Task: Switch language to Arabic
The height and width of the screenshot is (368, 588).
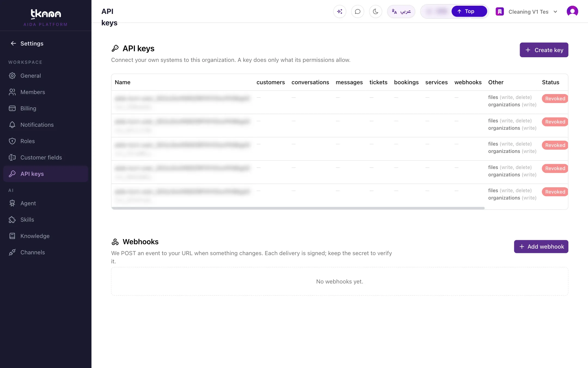Action: (x=401, y=11)
